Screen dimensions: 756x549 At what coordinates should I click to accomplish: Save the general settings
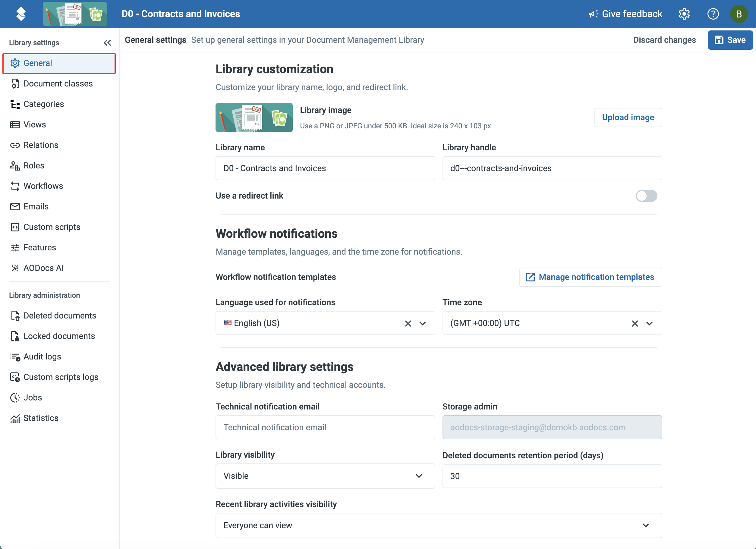click(x=730, y=40)
